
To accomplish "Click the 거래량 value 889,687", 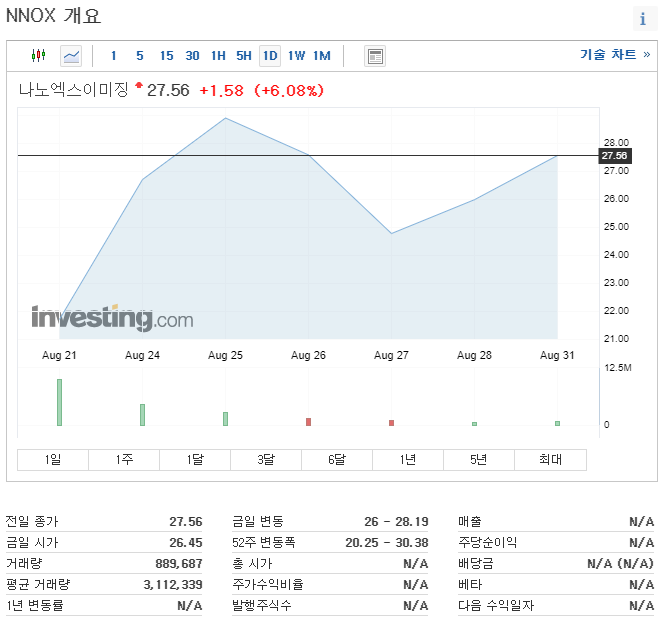I will point(179,564).
